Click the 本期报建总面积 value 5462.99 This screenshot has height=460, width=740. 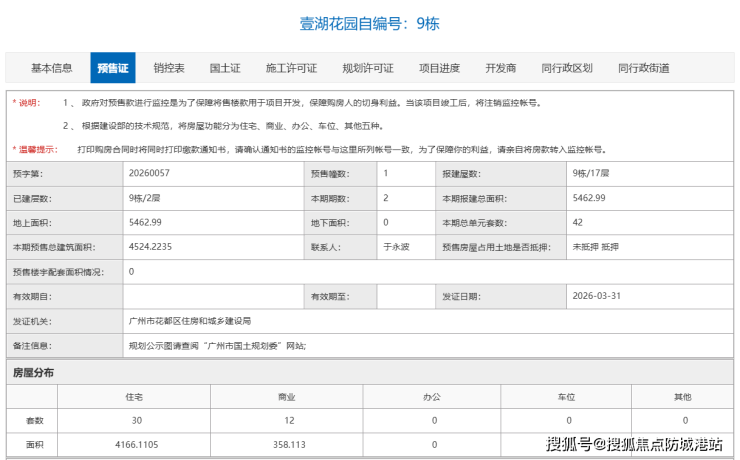click(x=589, y=198)
